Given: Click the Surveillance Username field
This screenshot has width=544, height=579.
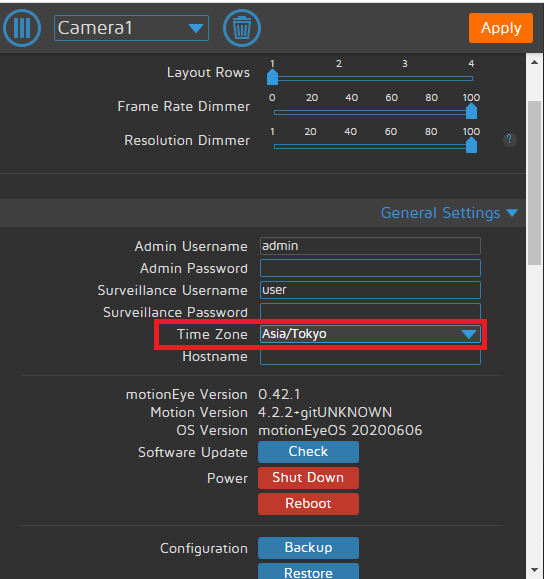Looking at the screenshot, I should [x=370, y=290].
